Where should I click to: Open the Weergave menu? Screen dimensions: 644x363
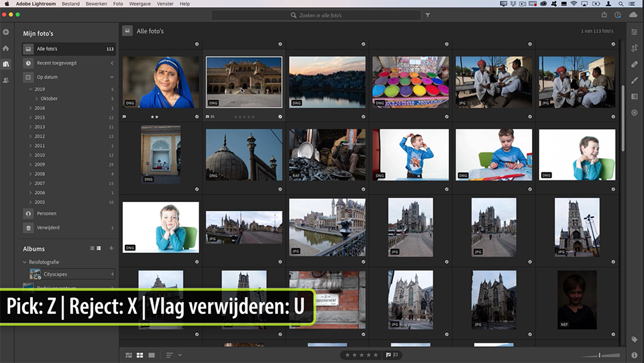(140, 4)
